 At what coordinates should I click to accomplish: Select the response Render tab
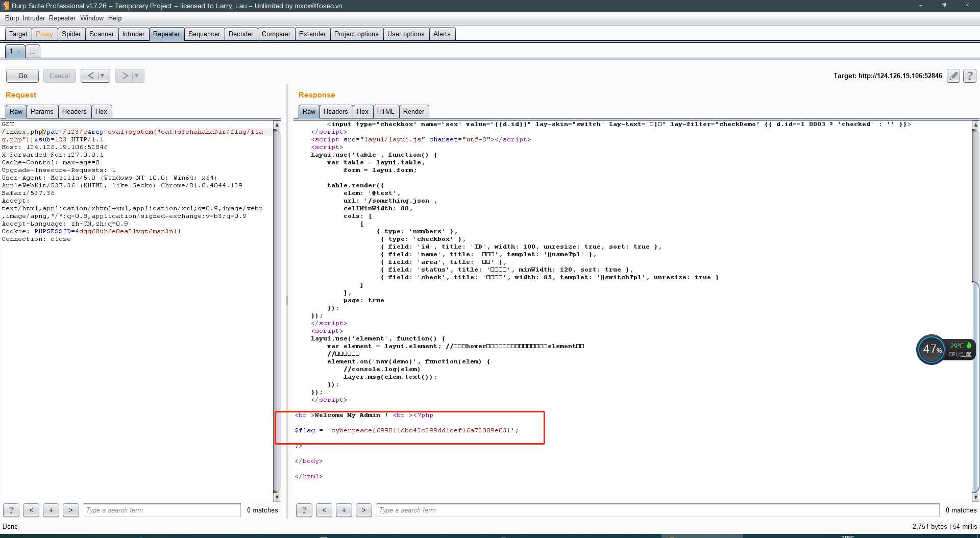pos(414,111)
